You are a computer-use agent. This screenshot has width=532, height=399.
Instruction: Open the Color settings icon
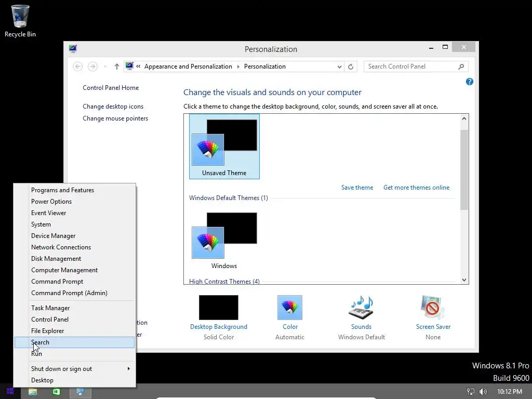click(x=290, y=308)
